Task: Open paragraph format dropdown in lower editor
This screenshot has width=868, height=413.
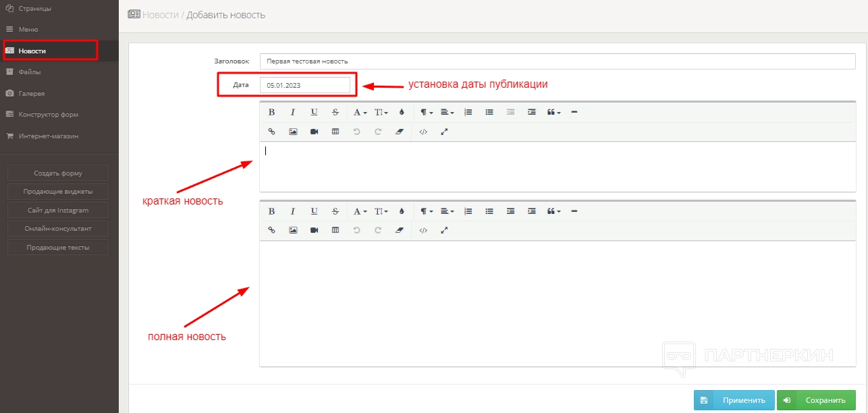Action: pos(427,211)
